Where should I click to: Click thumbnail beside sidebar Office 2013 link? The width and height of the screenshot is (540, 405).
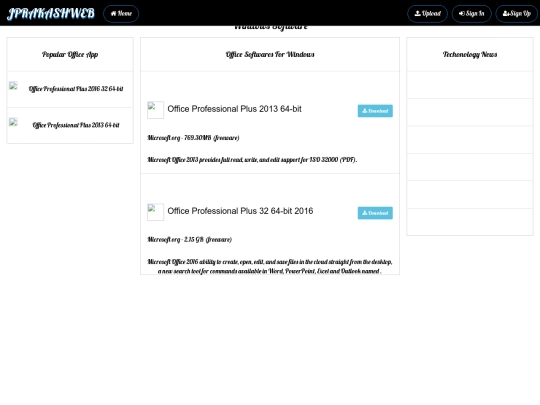pyautogui.click(x=13, y=122)
